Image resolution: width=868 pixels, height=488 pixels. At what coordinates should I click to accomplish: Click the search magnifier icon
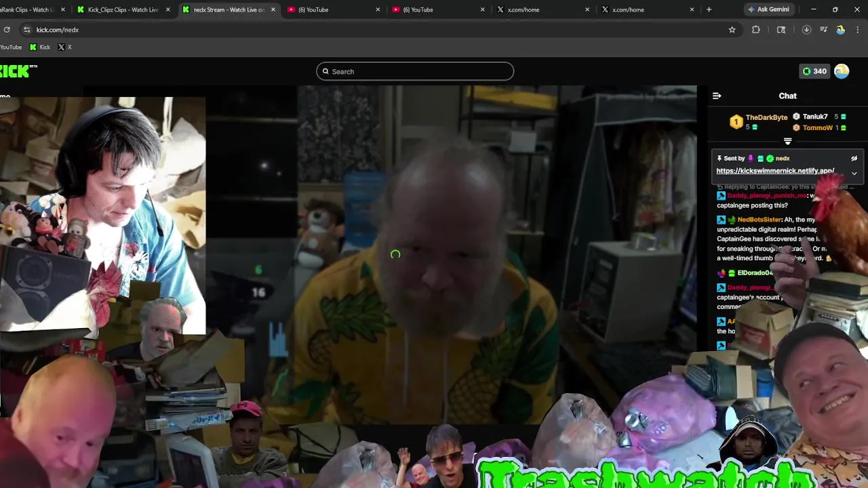[325, 71]
